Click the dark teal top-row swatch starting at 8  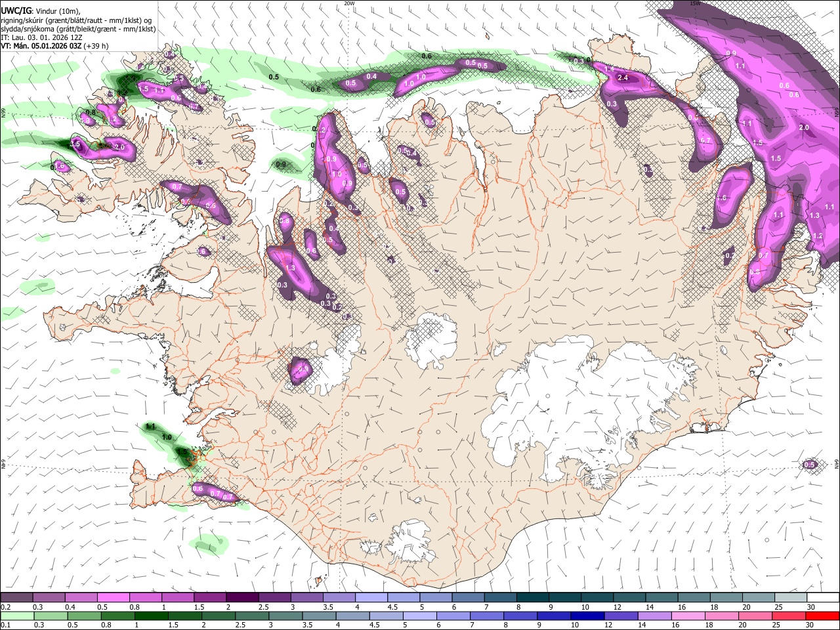point(533,598)
